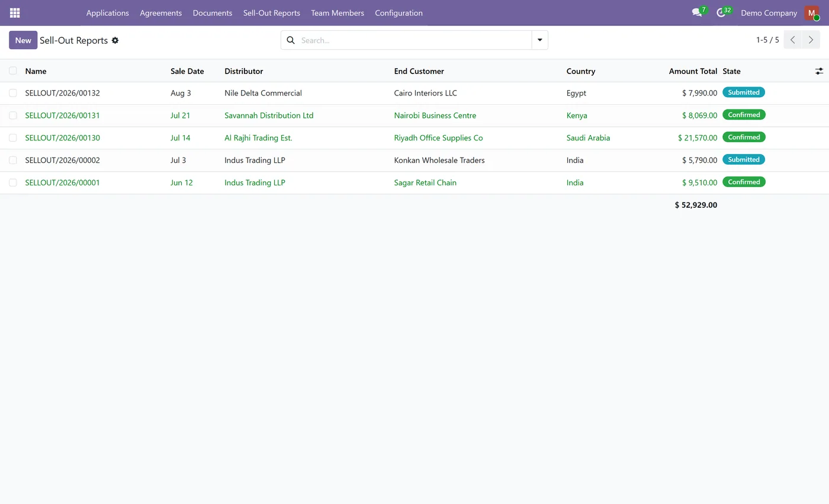This screenshot has width=829, height=504.
Task: Open the Applications menu
Action: [x=108, y=13]
